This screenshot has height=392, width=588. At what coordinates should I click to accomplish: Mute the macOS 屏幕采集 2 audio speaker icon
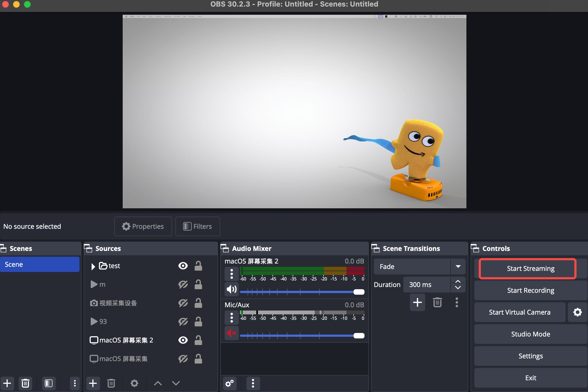coord(231,289)
